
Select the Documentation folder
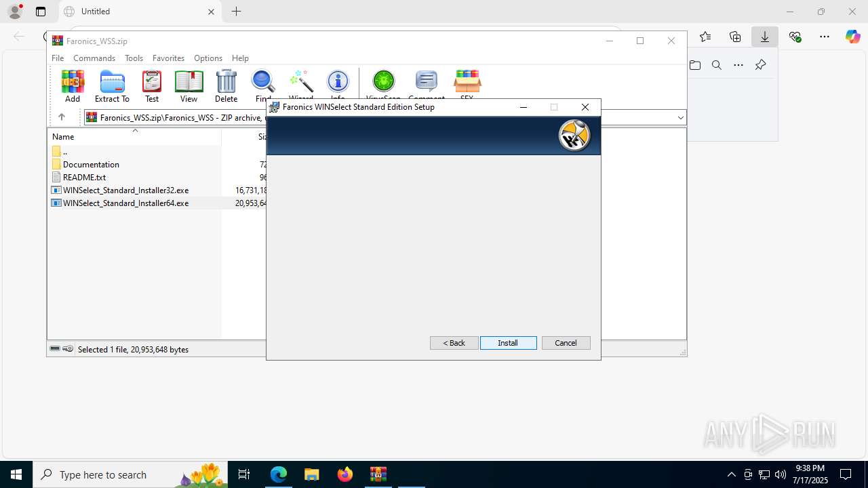[x=91, y=164]
